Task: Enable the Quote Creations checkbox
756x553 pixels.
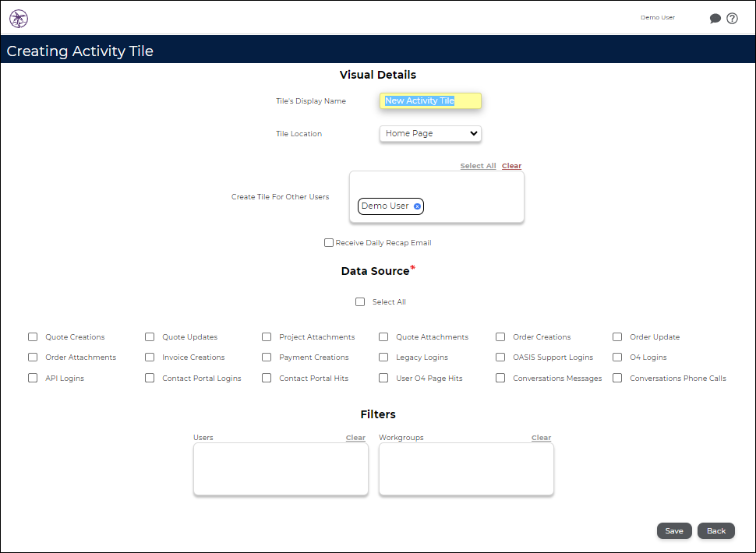Action: 32,336
